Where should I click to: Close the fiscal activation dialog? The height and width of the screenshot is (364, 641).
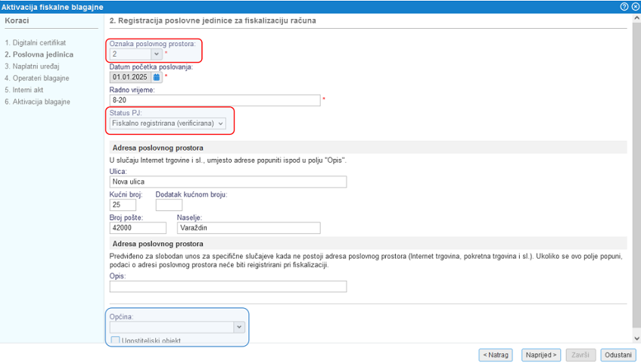coord(634,6)
